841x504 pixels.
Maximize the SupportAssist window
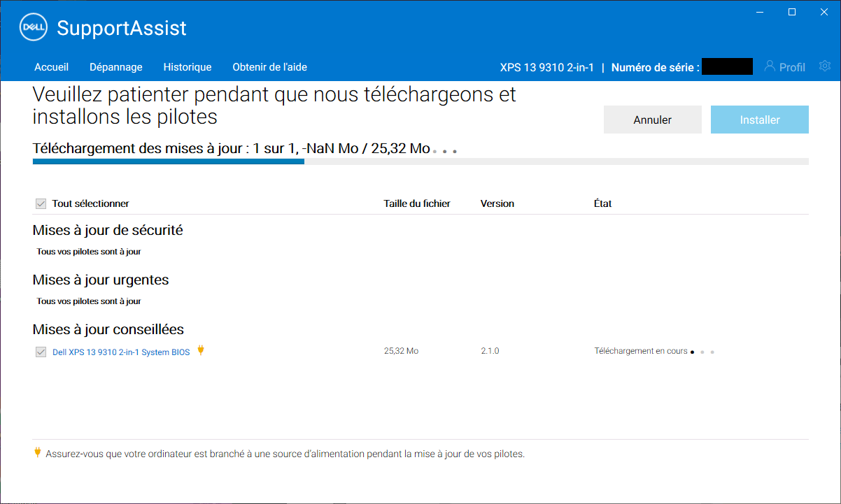point(792,12)
